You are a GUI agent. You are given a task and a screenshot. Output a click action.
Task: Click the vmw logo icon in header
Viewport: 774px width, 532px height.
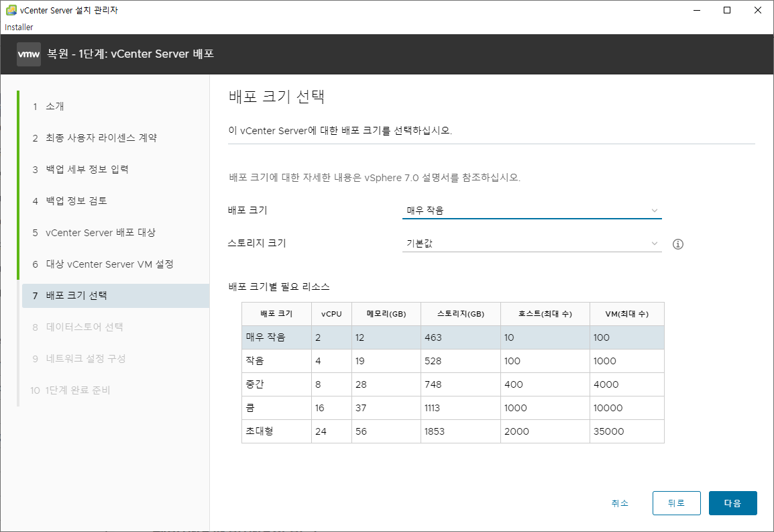(x=29, y=54)
